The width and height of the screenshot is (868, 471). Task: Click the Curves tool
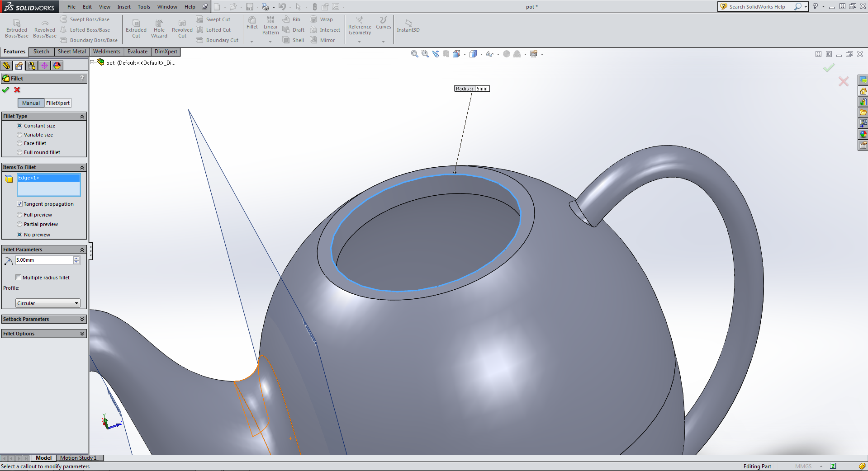[x=384, y=23]
